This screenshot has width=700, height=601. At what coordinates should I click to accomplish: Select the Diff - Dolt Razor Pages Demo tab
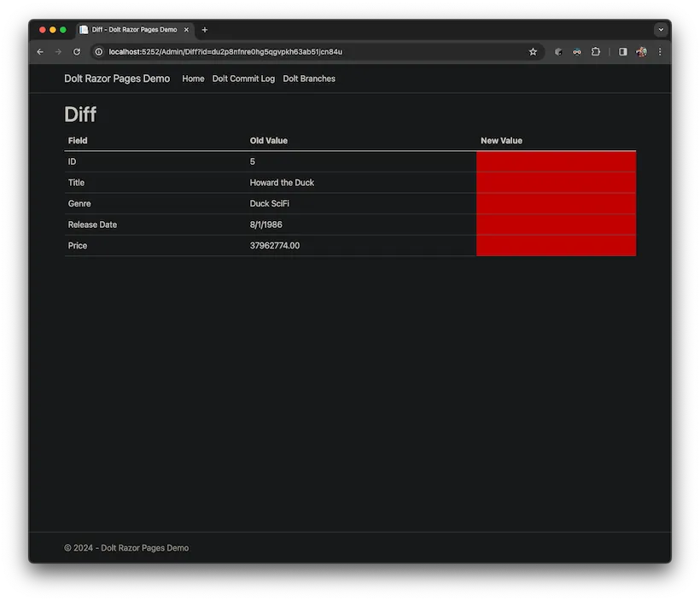pyautogui.click(x=132, y=29)
